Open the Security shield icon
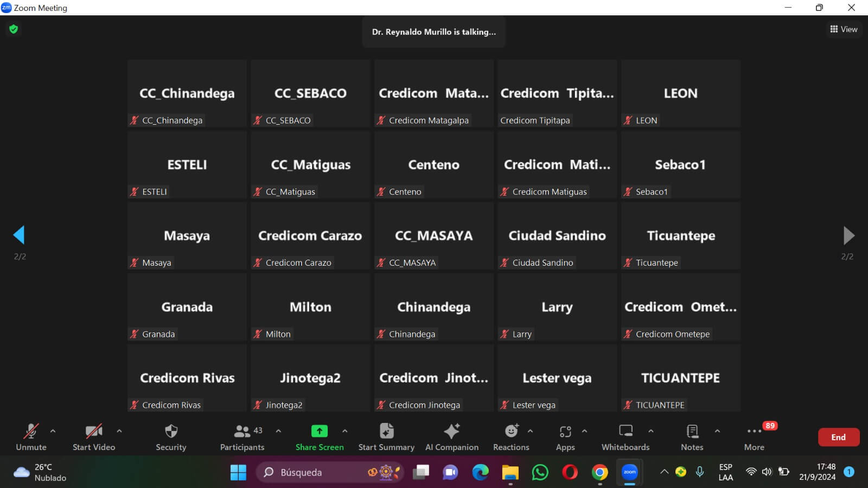 pyautogui.click(x=171, y=432)
